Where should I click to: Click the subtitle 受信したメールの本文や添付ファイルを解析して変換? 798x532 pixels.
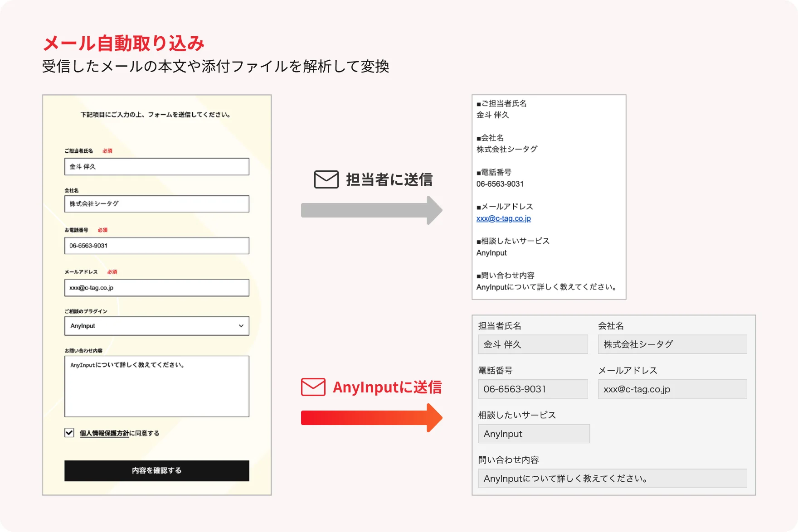pyautogui.click(x=216, y=67)
